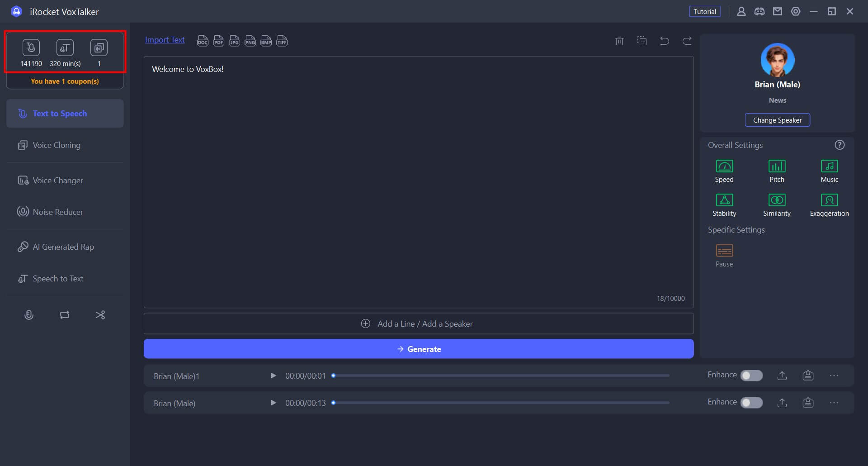Seek on Brian (Male)1 progress slider
The image size is (868, 466).
point(500,376)
